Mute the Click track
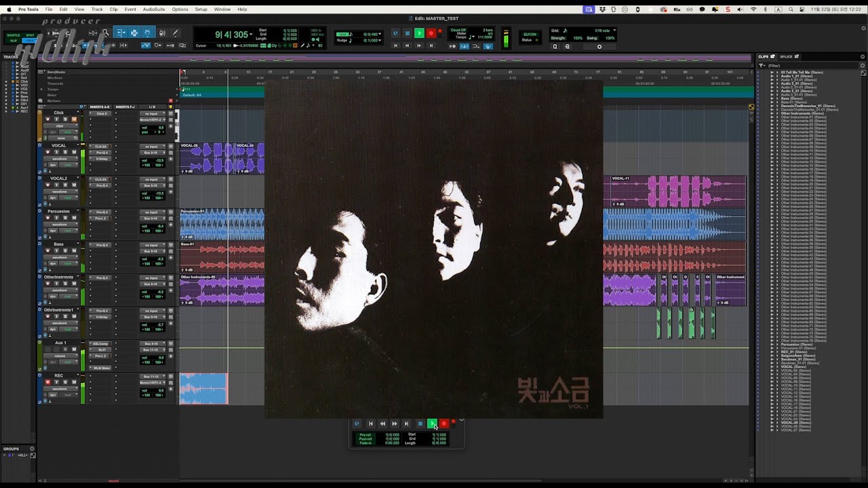 74,119
